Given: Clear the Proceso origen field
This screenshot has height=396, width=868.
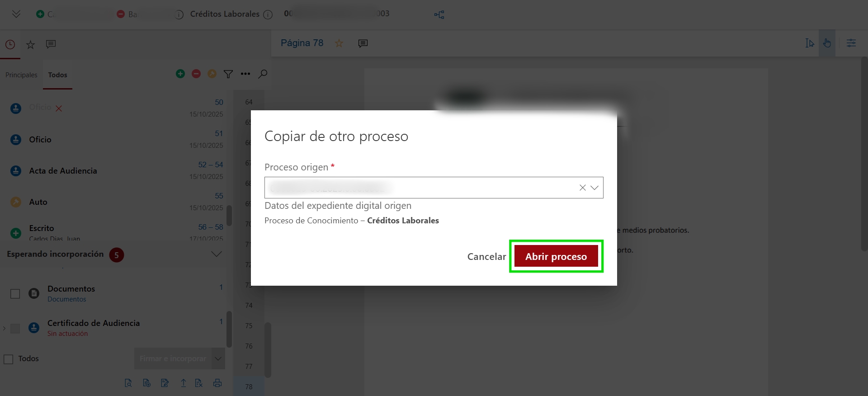Looking at the screenshot, I should coord(583,188).
